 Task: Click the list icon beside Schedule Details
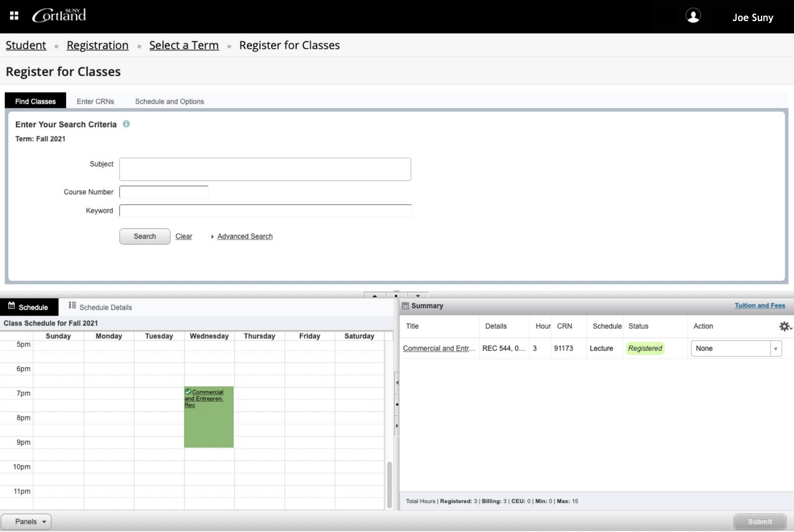72,306
